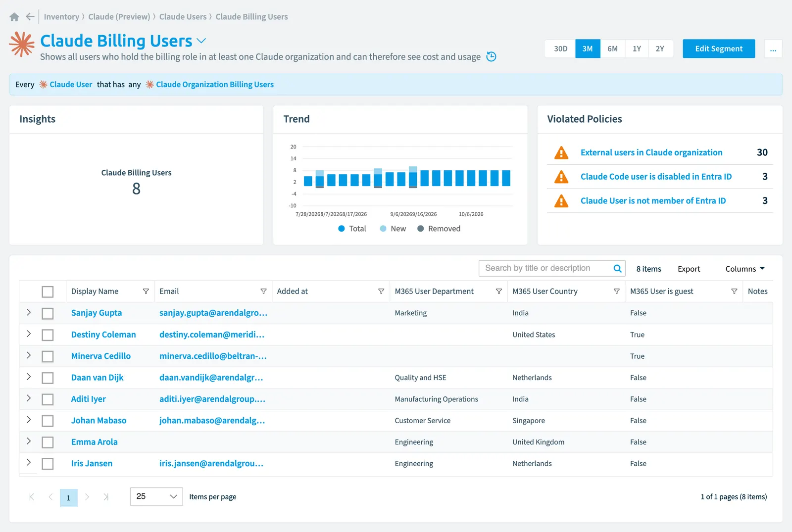
Task: Click the history clock icon beside the description
Action: pyautogui.click(x=491, y=56)
